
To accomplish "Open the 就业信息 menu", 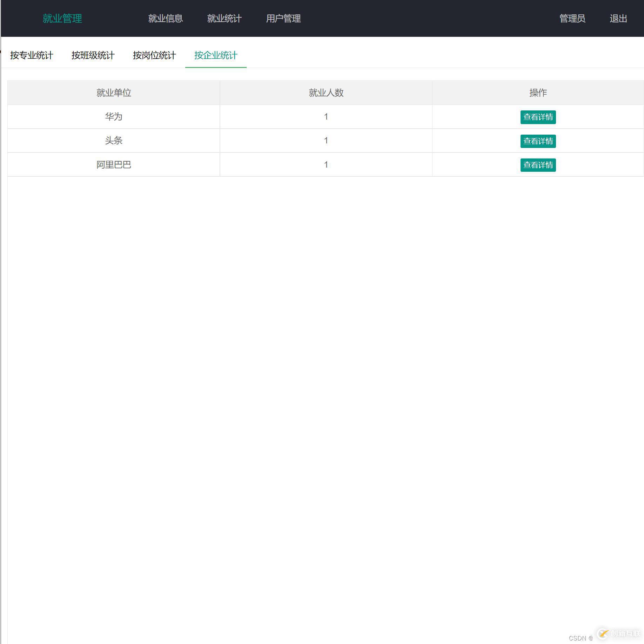I will coord(166,19).
